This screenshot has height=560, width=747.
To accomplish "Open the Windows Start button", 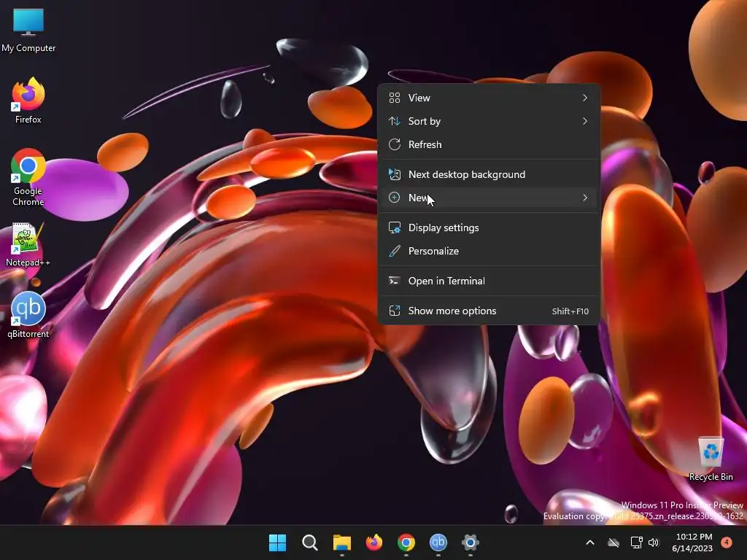I will point(277,542).
